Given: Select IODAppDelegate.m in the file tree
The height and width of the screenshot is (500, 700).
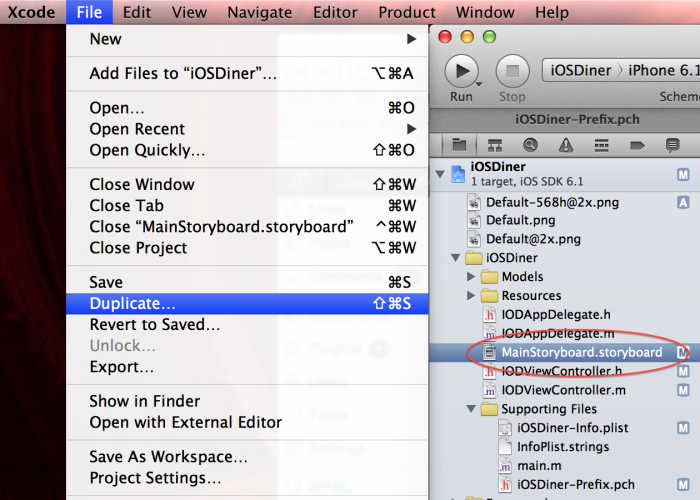Looking at the screenshot, I should coord(564,333).
